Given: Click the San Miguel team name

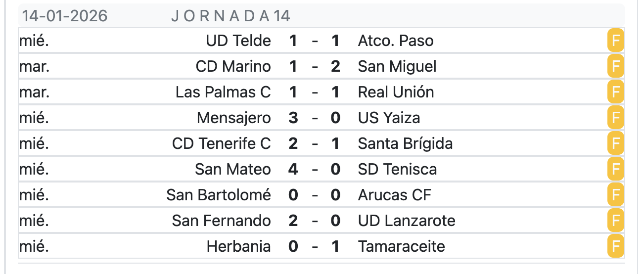Looking at the screenshot, I should tap(397, 67).
